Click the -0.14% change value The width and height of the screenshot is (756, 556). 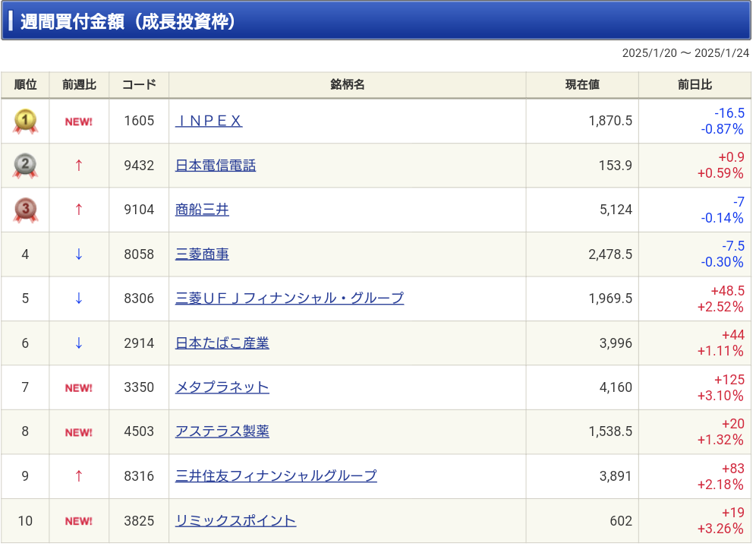point(723,218)
